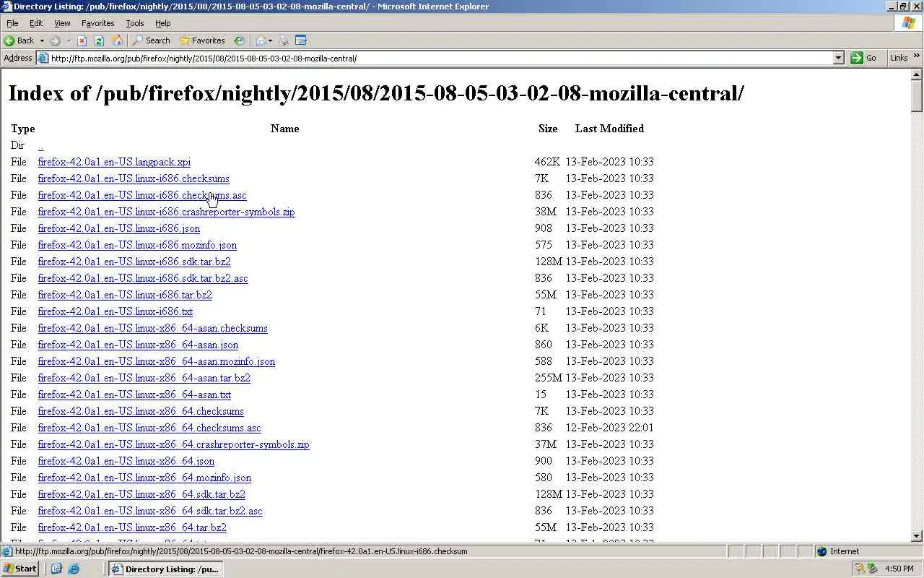Click the Edit page toolbar icon
Image resolution: width=924 pixels, height=578 pixels.
click(x=301, y=40)
